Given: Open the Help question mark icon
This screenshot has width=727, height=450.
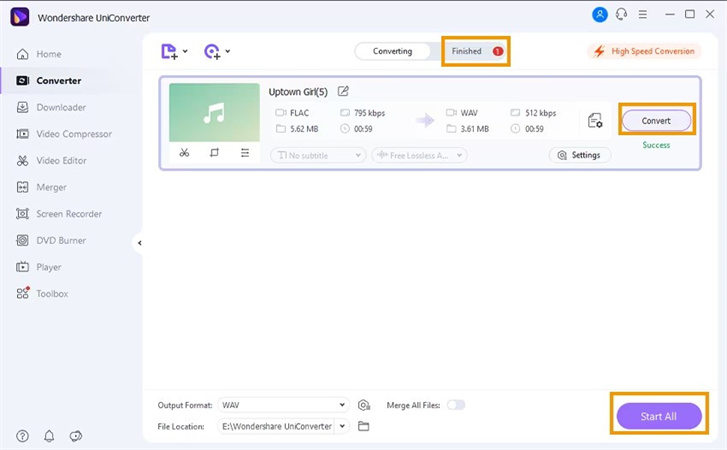Looking at the screenshot, I should pyautogui.click(x=22, y=436).
